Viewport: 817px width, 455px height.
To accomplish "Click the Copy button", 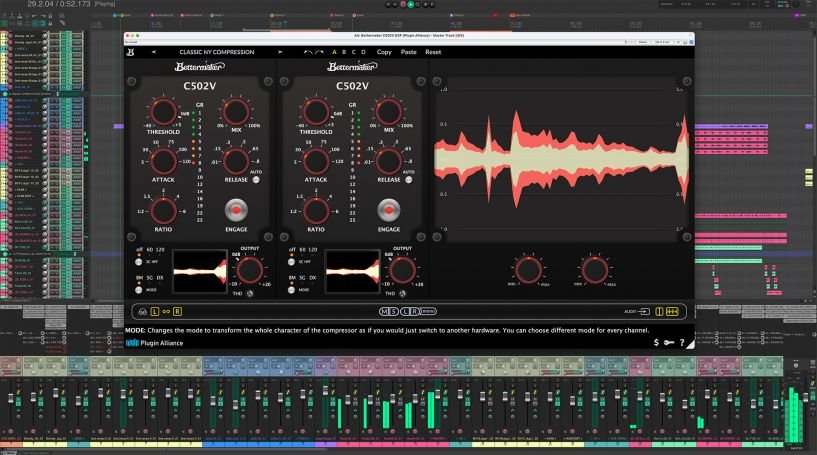I will point(384,52).
